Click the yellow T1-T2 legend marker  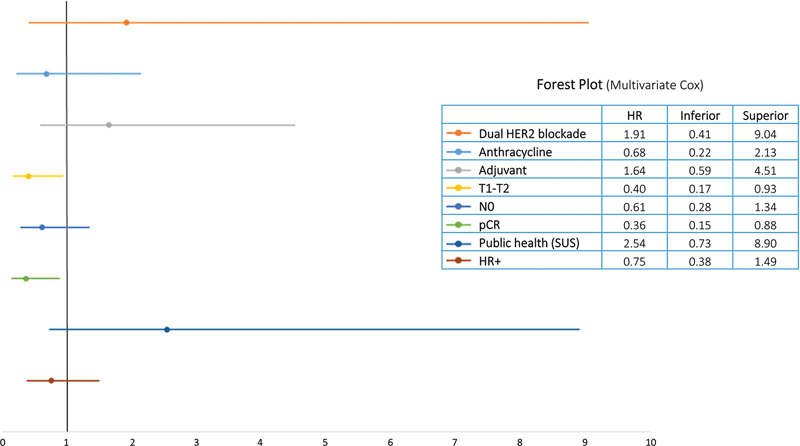[x=458, y=187]
